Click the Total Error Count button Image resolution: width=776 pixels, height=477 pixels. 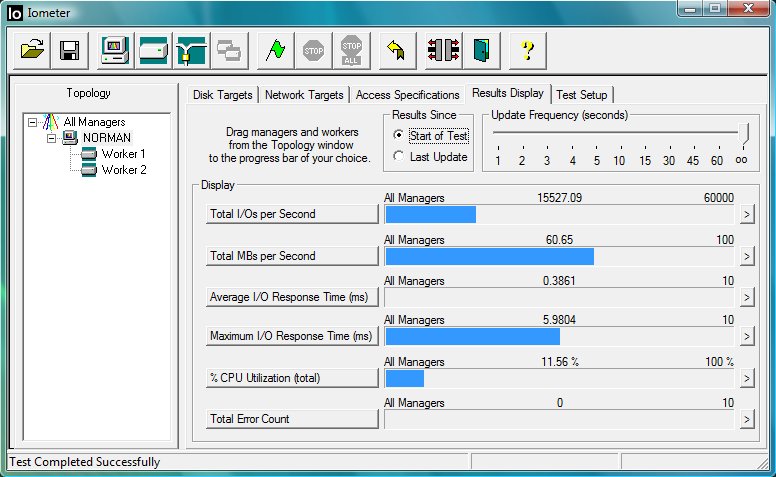(292, 419)
